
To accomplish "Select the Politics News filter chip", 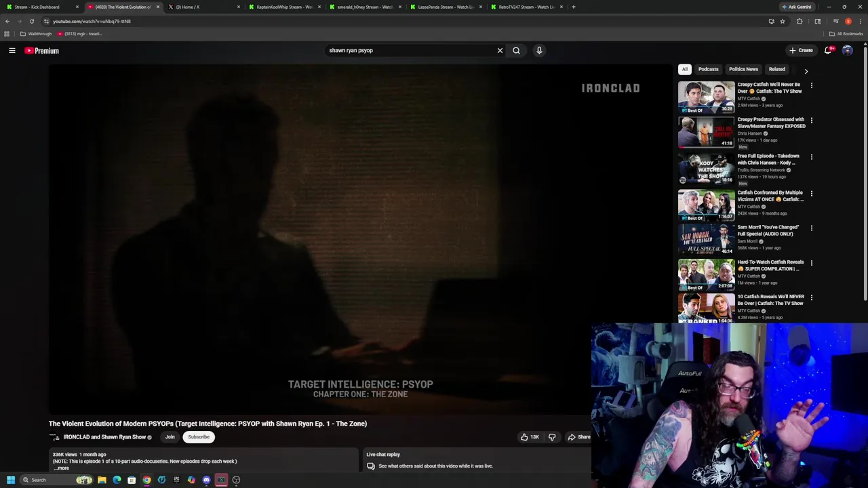I will [743, 69].
